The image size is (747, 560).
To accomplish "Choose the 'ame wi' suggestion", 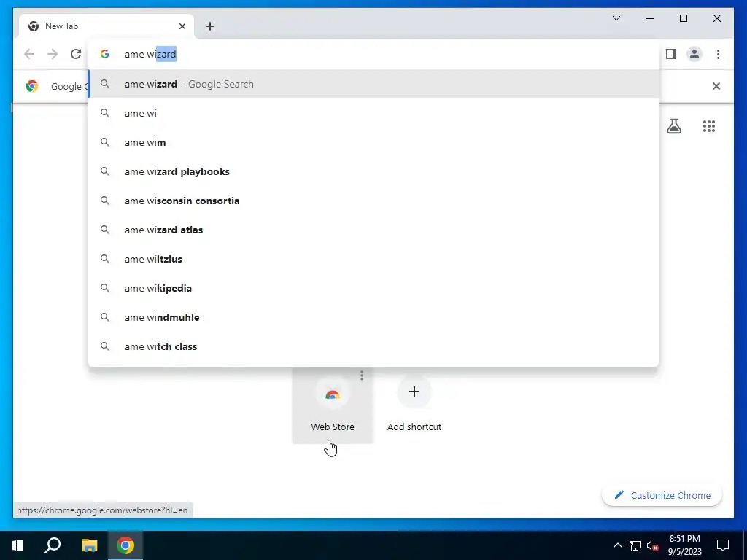I will point(373,113).
